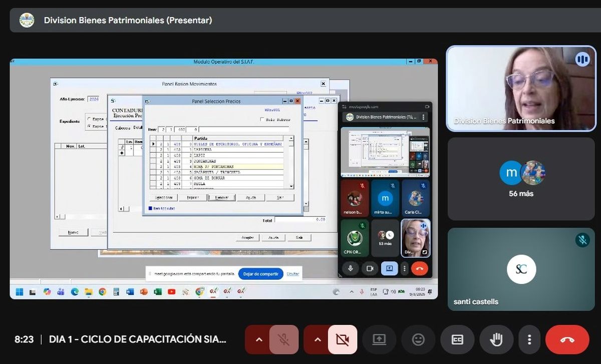Raise your hand in the meeting
Image resolution: width=601 pixels, height=364 pixels.
point(496,340)
